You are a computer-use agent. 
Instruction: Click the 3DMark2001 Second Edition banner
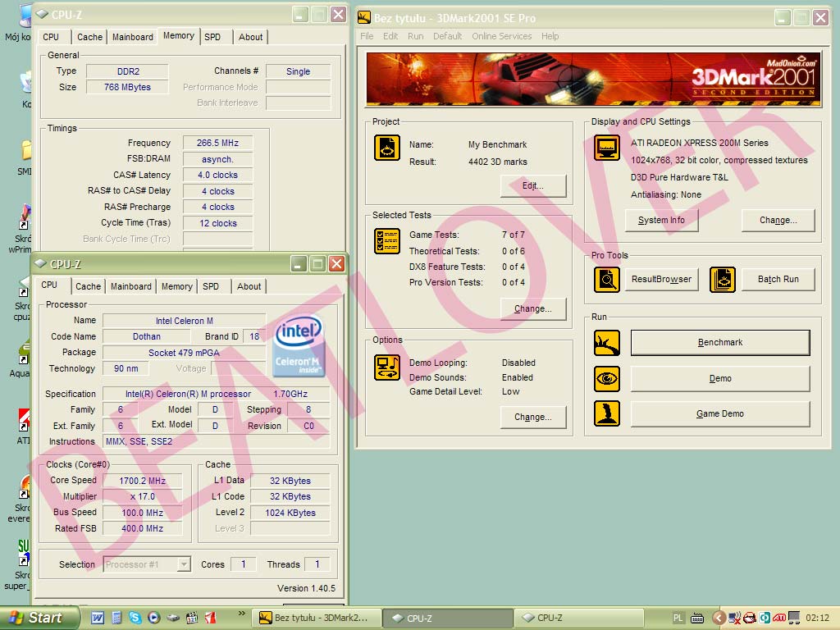pyautogui.click(x=594, y=80)
